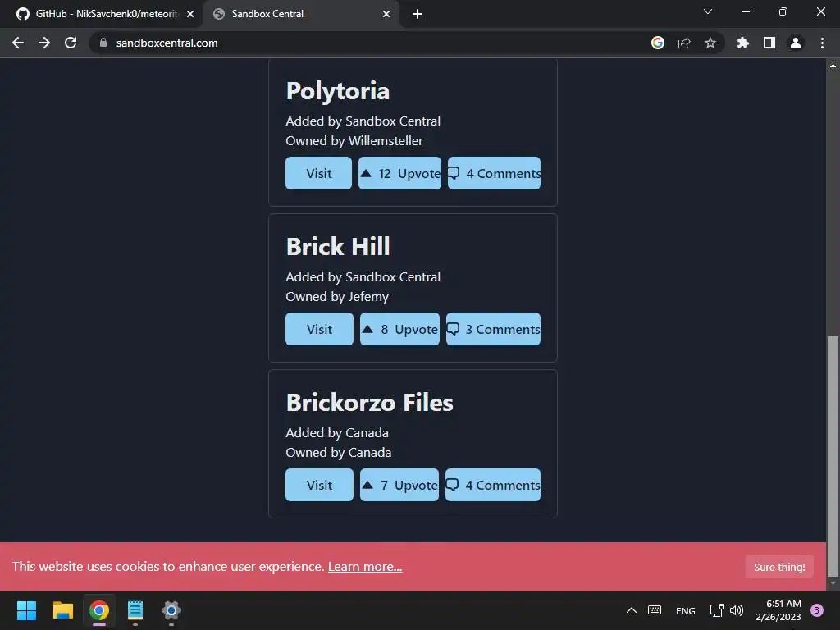Close the GitHub tab

click(x=190, y=14)
